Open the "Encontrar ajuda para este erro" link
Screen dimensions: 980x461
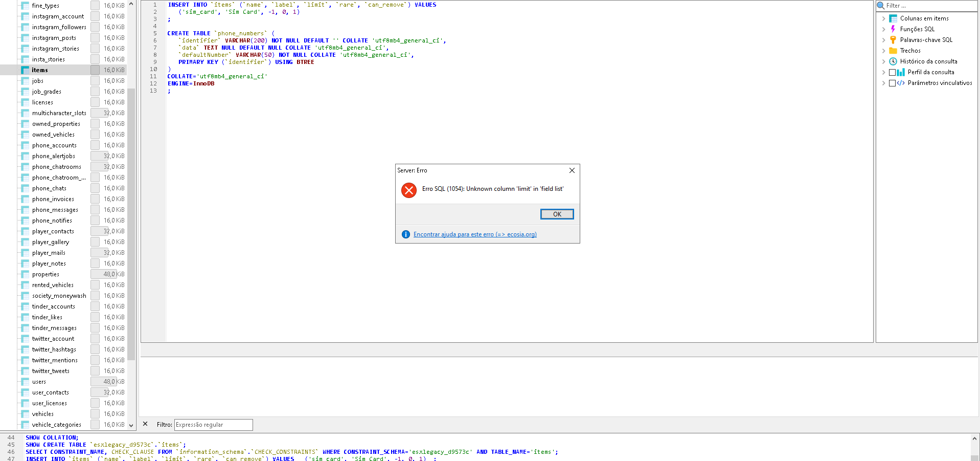pos(475,234)
